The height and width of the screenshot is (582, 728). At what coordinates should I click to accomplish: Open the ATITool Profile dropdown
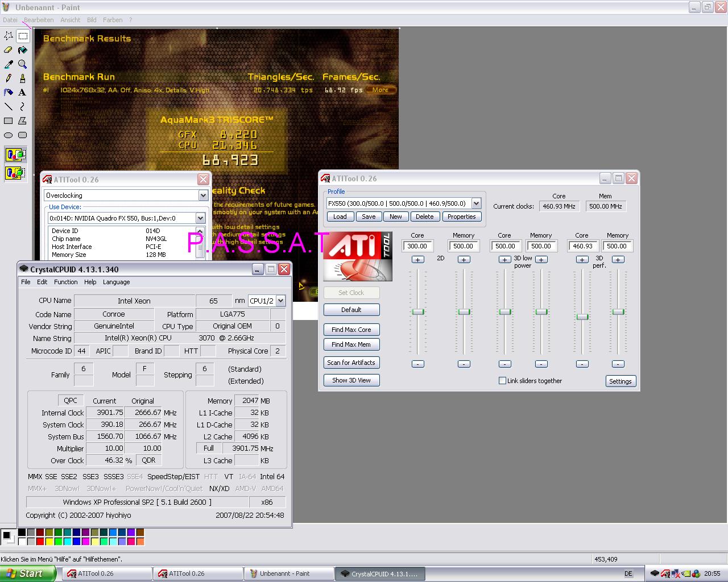click(x=476, y=203)
